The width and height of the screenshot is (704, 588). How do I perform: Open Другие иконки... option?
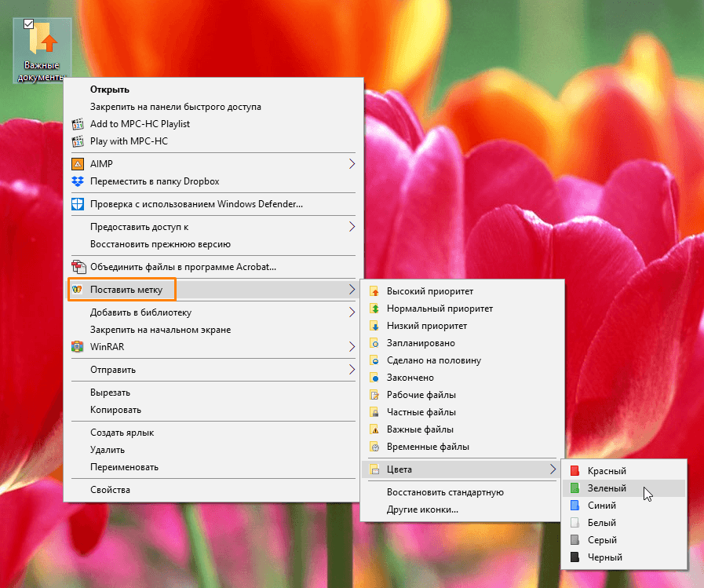(x=422, y=509)
